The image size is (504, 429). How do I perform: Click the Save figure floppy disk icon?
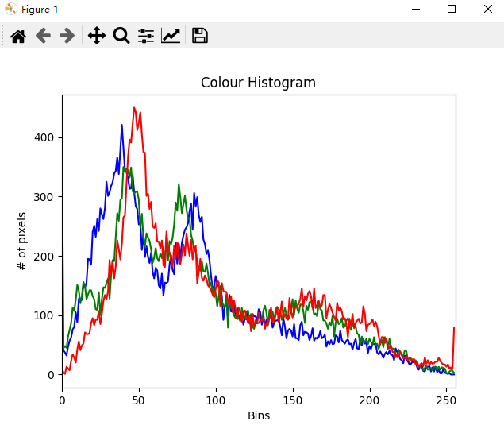[x=200, y=36]
